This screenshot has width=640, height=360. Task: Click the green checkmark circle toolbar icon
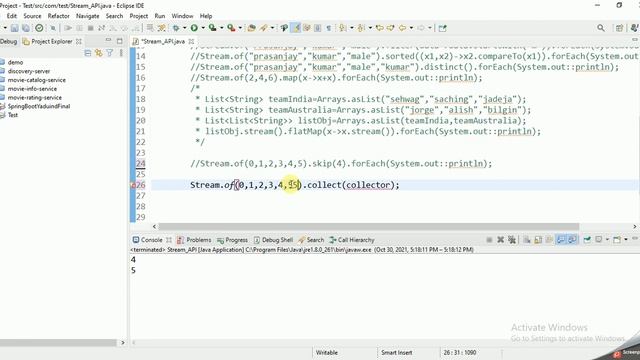39,28
